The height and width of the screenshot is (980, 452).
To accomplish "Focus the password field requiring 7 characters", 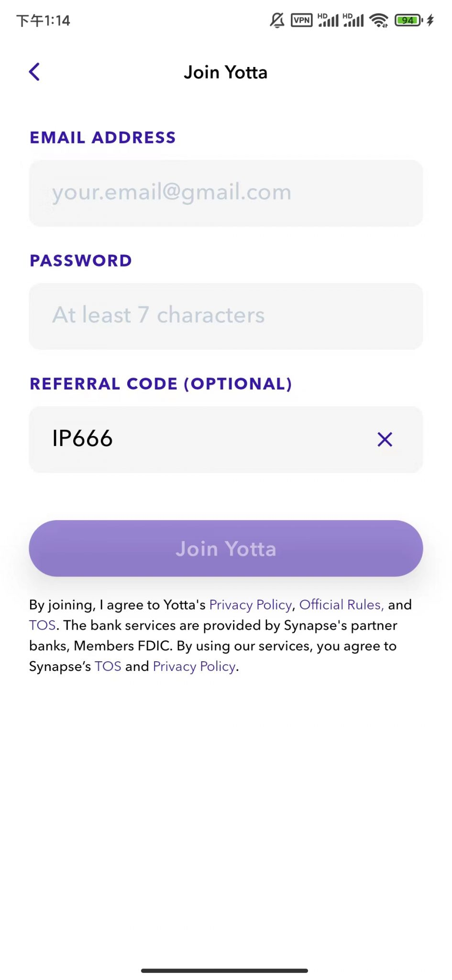I will click(226, 316).
